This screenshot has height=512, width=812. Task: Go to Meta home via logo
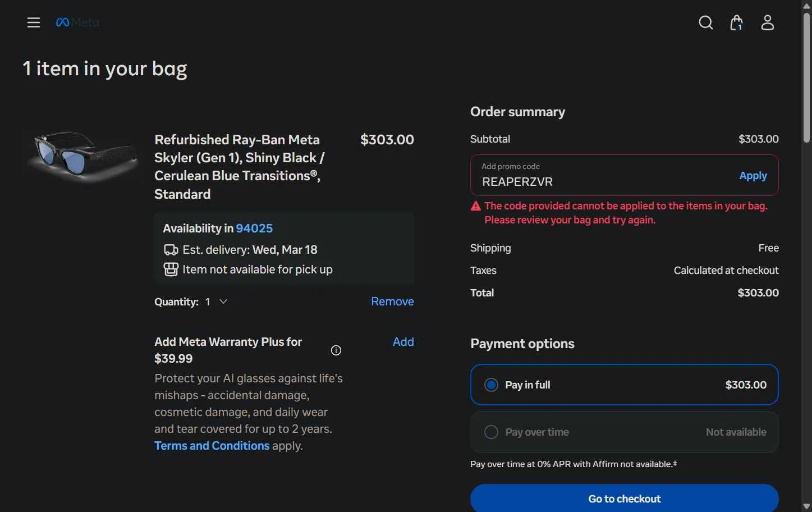tap(77, 22)
